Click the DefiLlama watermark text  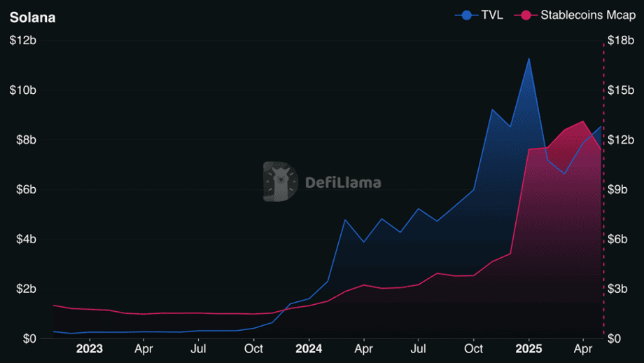343,183
